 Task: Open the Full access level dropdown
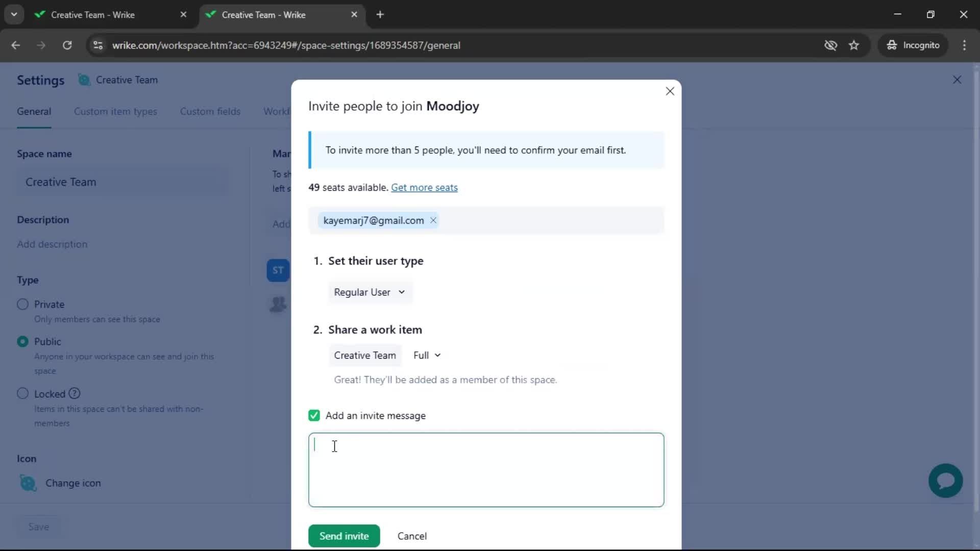pyautogui.click(x=427, y=355)
